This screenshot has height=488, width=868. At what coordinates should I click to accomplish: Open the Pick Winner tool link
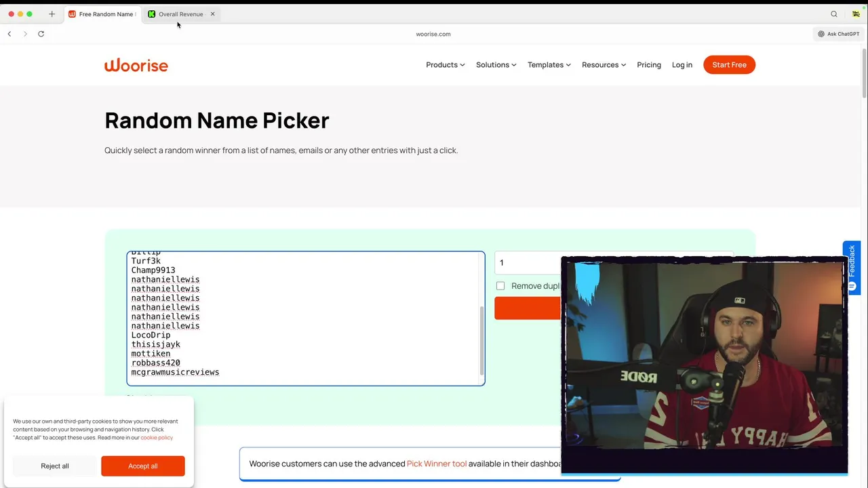pos(437,464)
